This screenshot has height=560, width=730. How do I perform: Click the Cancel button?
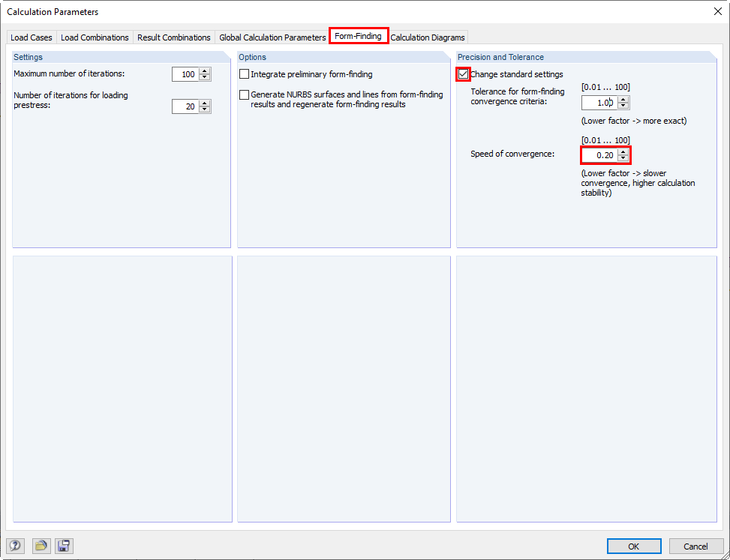point(695,547)
